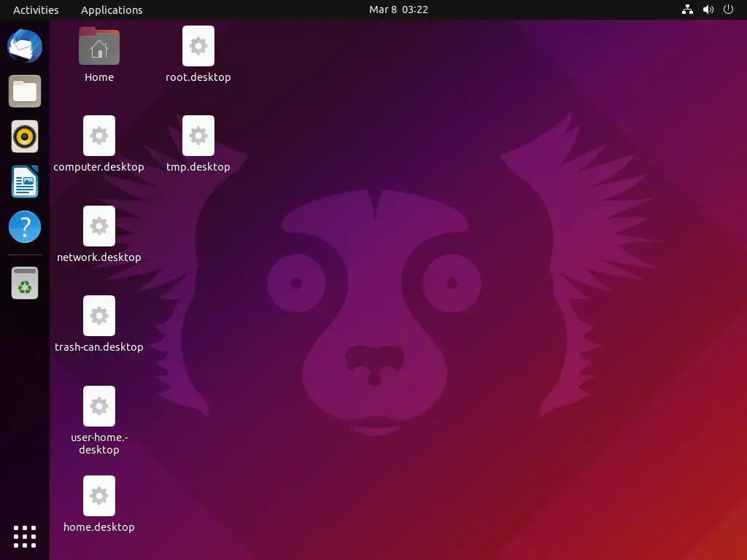Show applications grid button
This screenshot has width=747, height=560.
25,537
